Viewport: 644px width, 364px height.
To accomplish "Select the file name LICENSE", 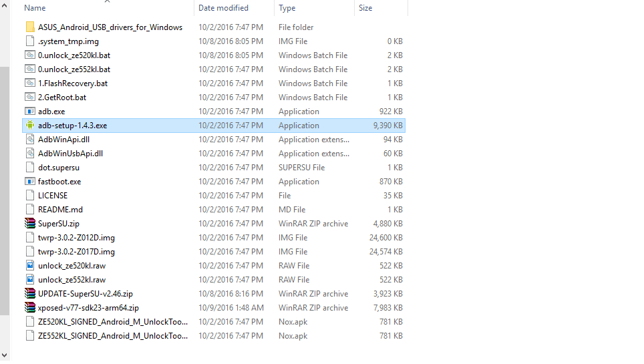I will [53, 195].
